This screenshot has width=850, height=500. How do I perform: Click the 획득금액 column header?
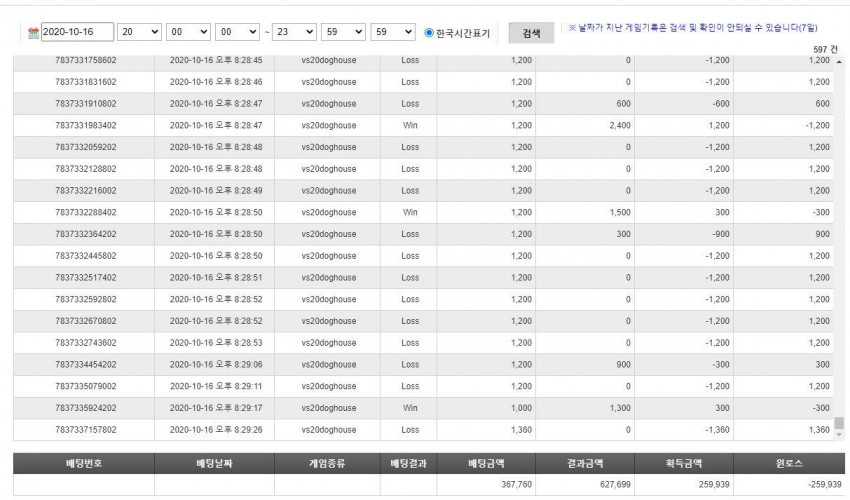(684, 464)
